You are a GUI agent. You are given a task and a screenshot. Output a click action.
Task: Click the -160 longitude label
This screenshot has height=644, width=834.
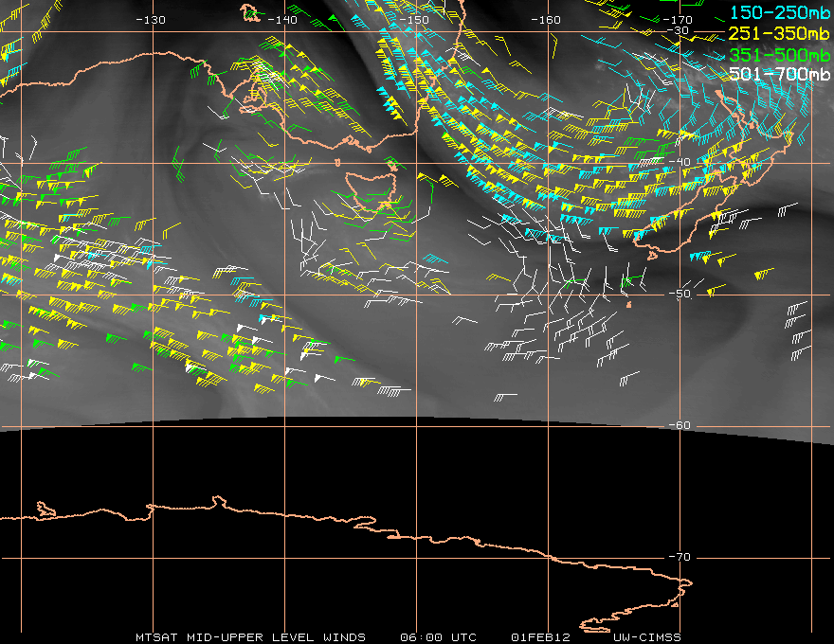tap(546, 20)
